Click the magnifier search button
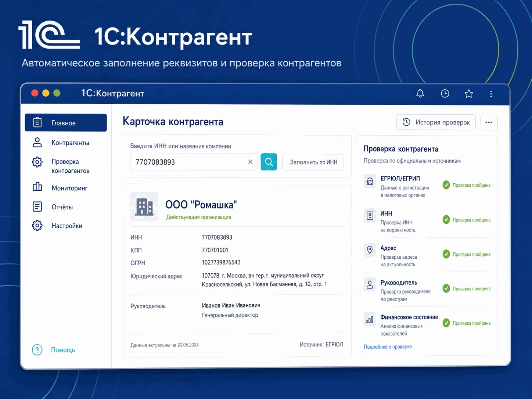Image resolution: width=532 pixels, height=399 pixels. pyautogui.click(x=269, y=162)
